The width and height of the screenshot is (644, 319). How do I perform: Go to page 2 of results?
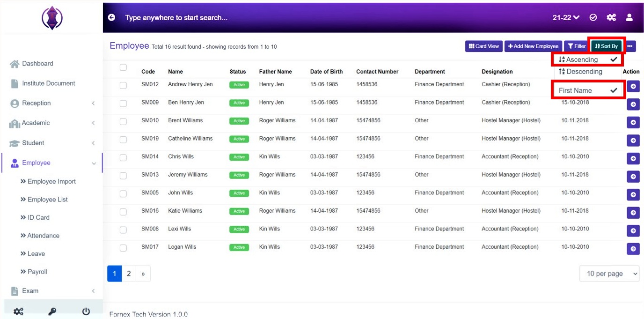point(129,274)
